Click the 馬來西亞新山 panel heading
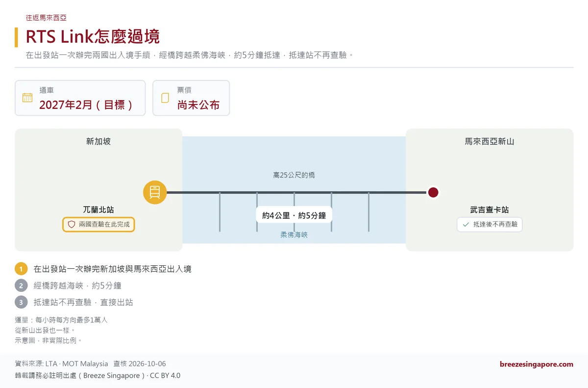Screen dimensions: 588x388 coord(490,141)
